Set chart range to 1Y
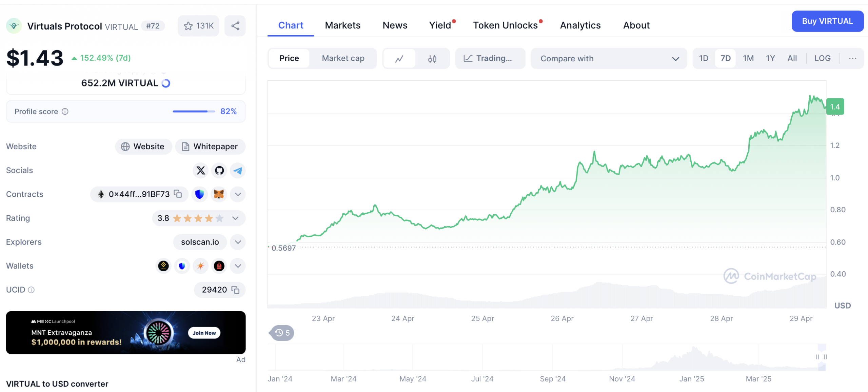 tap(771, 58)
